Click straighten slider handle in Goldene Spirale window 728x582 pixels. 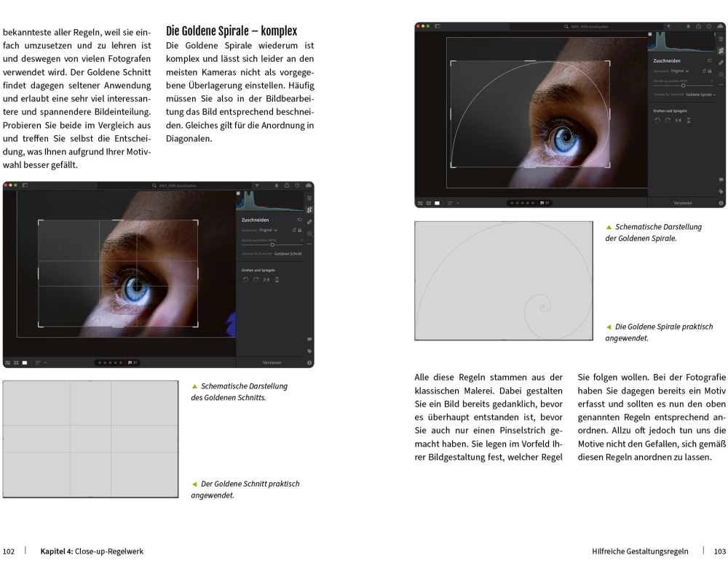pos(683,85)
